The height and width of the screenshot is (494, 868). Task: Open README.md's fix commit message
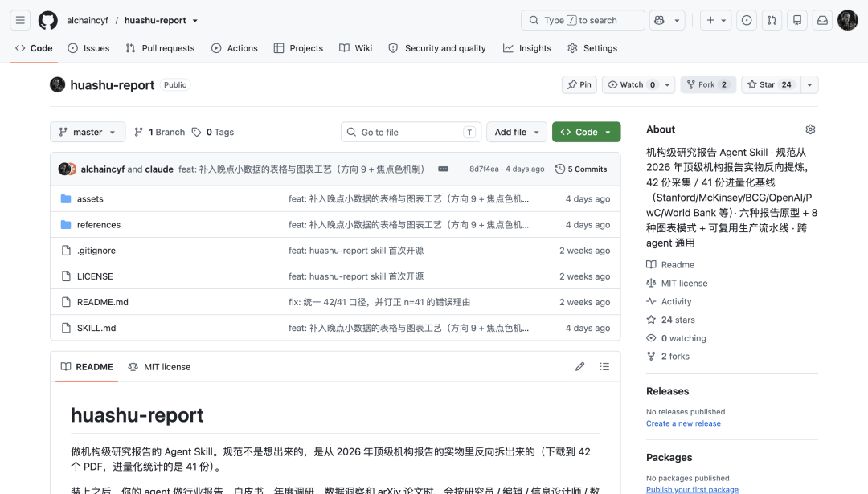coord(379,302)
